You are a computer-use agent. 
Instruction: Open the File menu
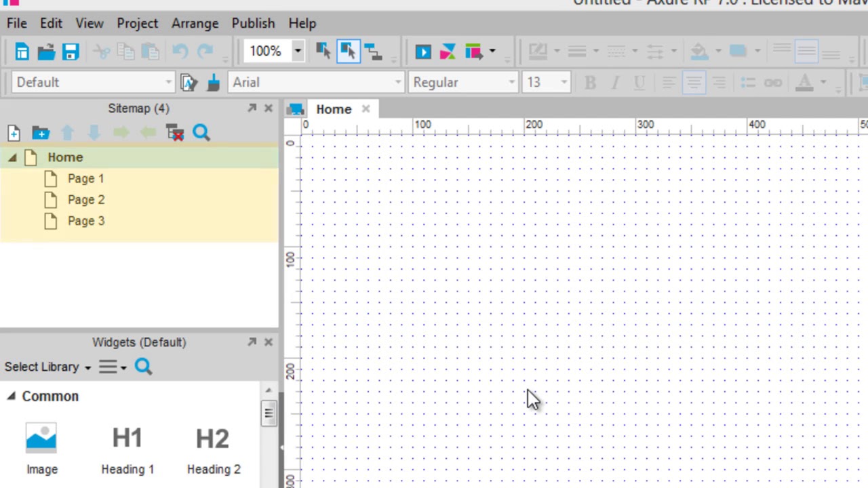pos(17,23)
